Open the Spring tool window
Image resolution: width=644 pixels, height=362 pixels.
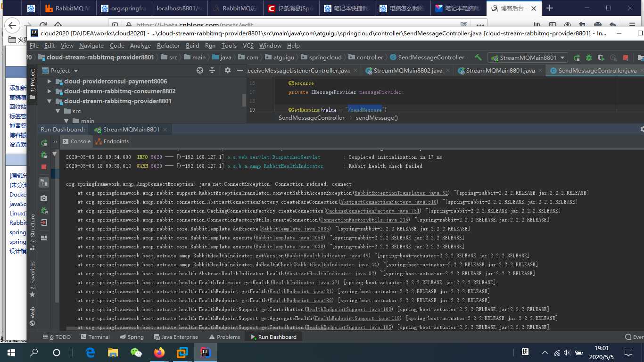point(132,337)
